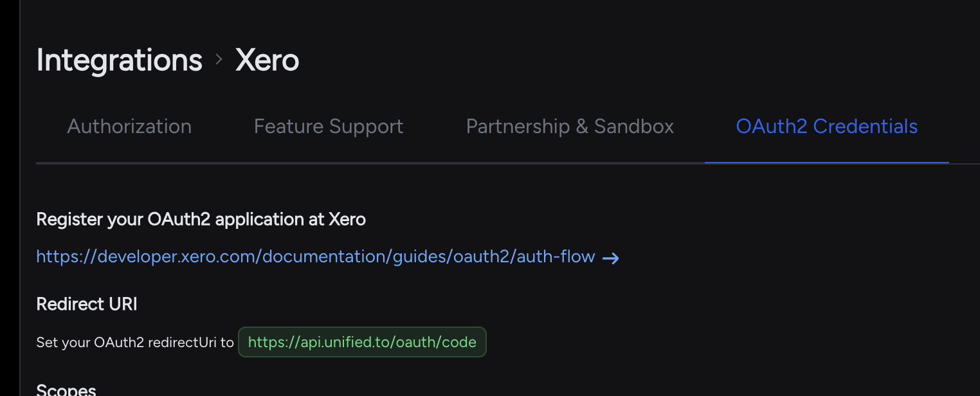This screenshot has height=396, width=980.
Task: Click "auth-flow" at the end of the documentation URL
Action: click(556, 257)
